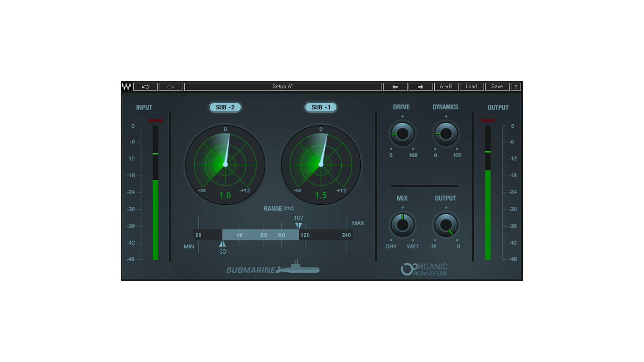Click the Output gain knob

coord(446,225)
